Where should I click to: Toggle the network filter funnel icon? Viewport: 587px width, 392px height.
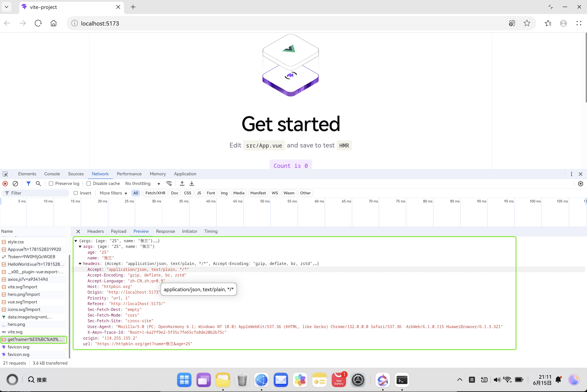29,184
